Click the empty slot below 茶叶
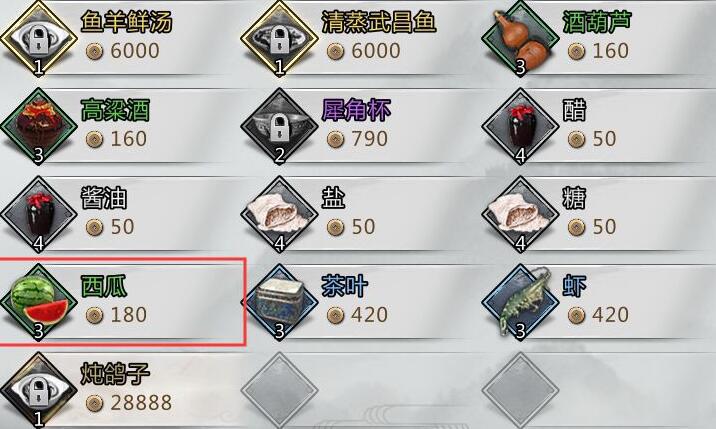 pos(279,391)
